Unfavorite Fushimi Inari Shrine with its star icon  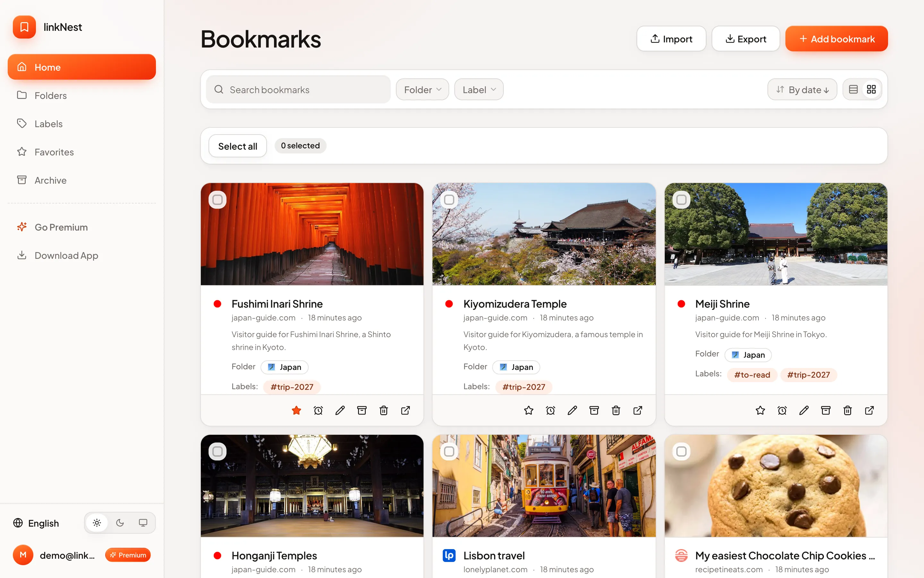[296, 410]
